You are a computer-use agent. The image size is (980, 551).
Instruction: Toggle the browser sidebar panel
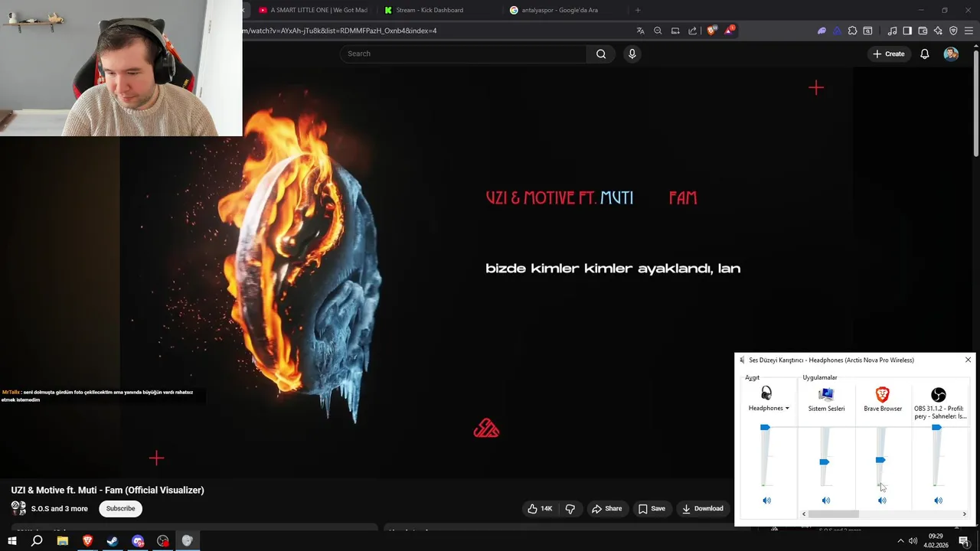(907, 31)
